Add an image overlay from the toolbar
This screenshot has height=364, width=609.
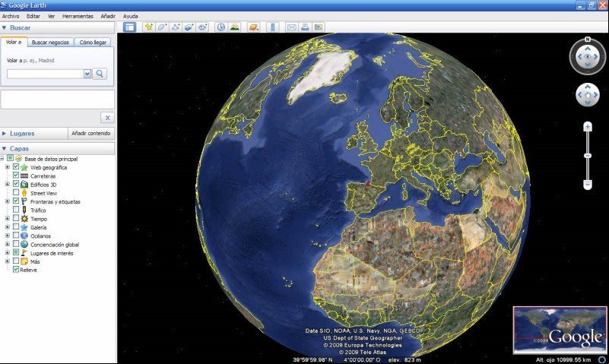coord(189,27)
